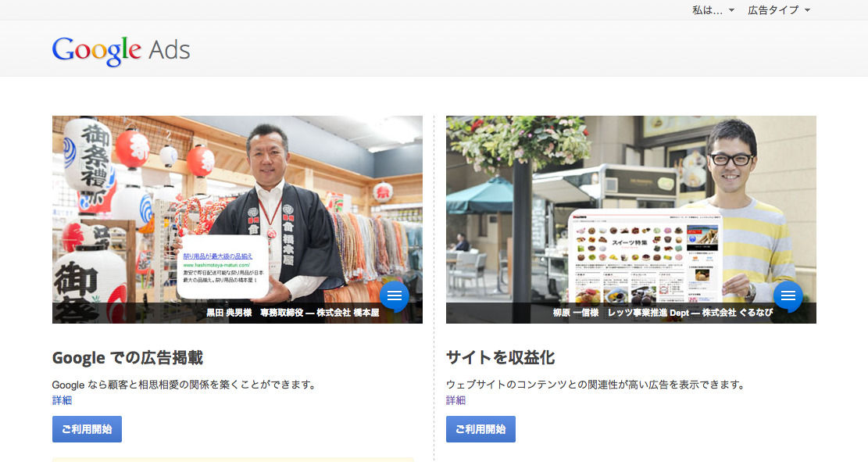Click the Google Ads logo

coord(120,50)
